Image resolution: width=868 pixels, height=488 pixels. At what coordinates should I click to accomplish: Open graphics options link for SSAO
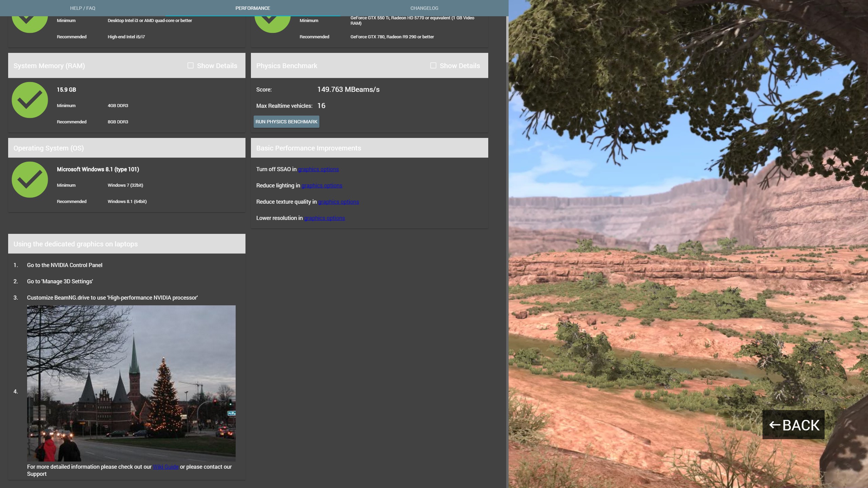(318, 169)
